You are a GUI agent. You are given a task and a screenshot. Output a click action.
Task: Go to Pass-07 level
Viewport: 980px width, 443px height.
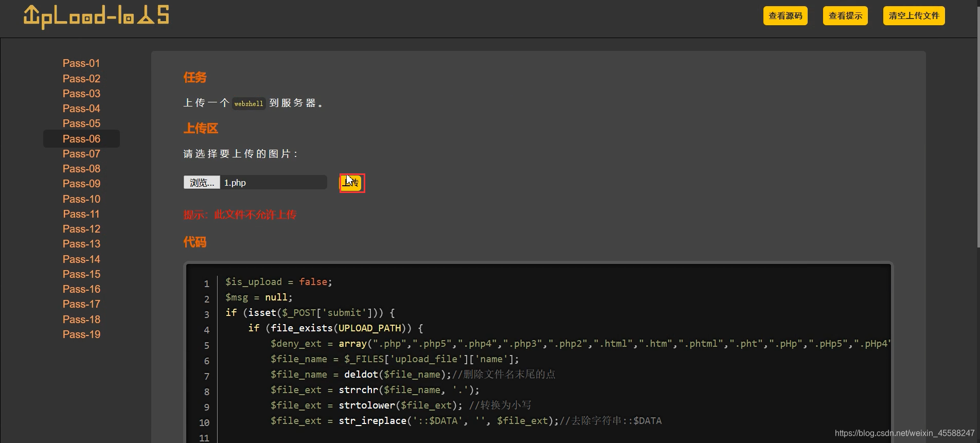tap(81, 154)
